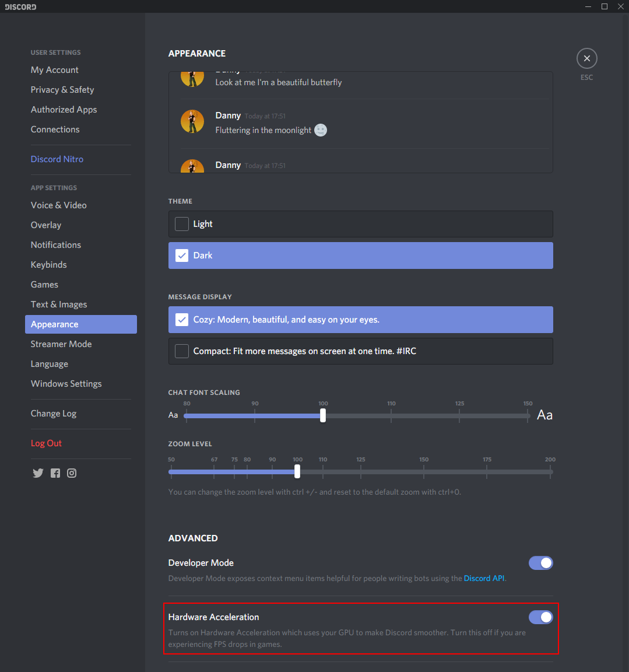Click the small Aa font size icon

tap(173, 415)
